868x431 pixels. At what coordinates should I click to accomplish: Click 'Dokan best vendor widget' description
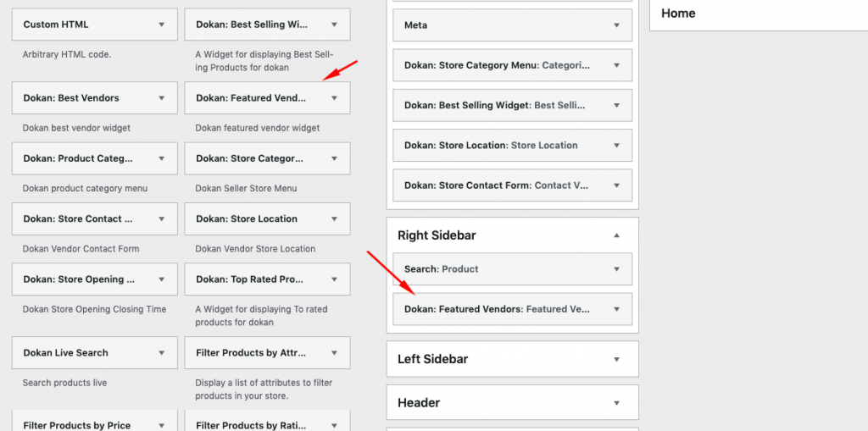click(76, 128)
